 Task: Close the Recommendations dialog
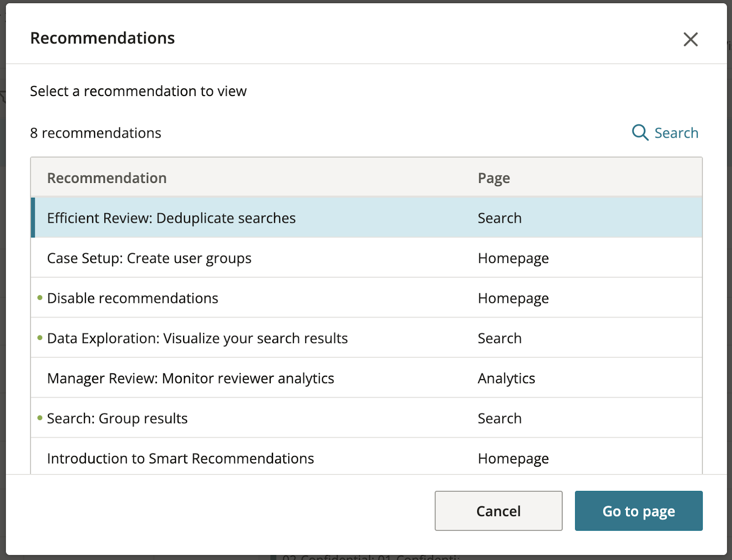690,40
